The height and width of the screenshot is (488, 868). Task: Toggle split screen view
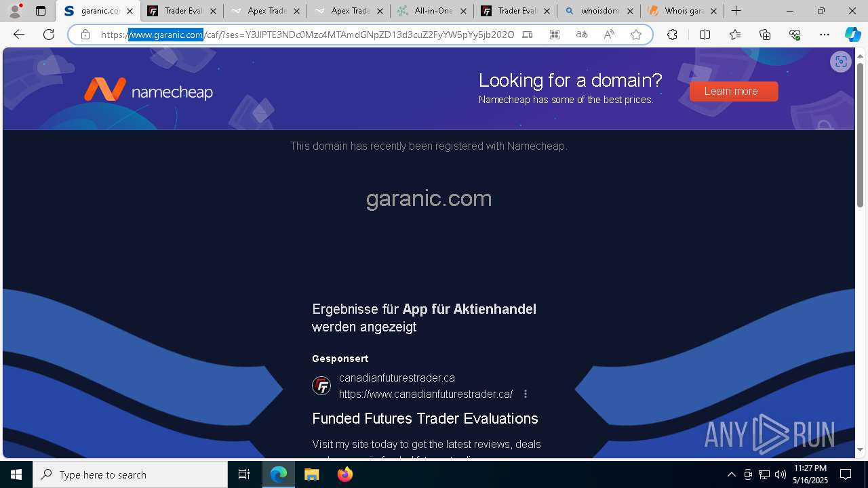[705, 35]
